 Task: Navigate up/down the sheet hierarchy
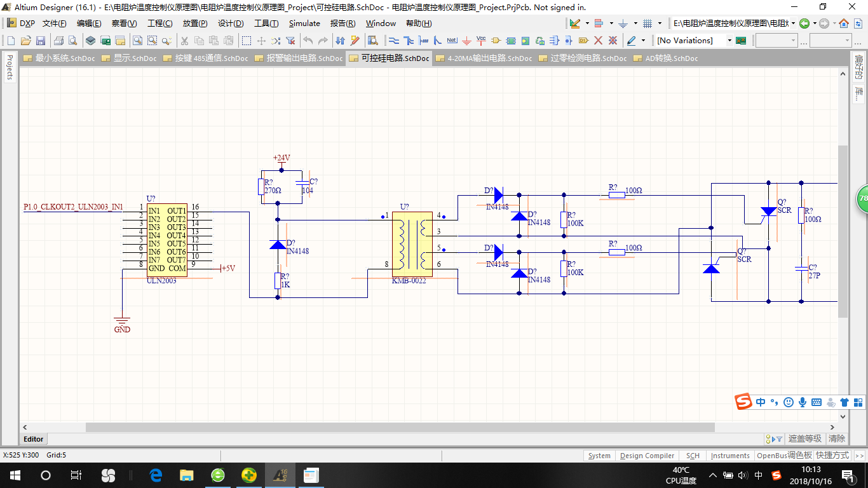point(340,41)
